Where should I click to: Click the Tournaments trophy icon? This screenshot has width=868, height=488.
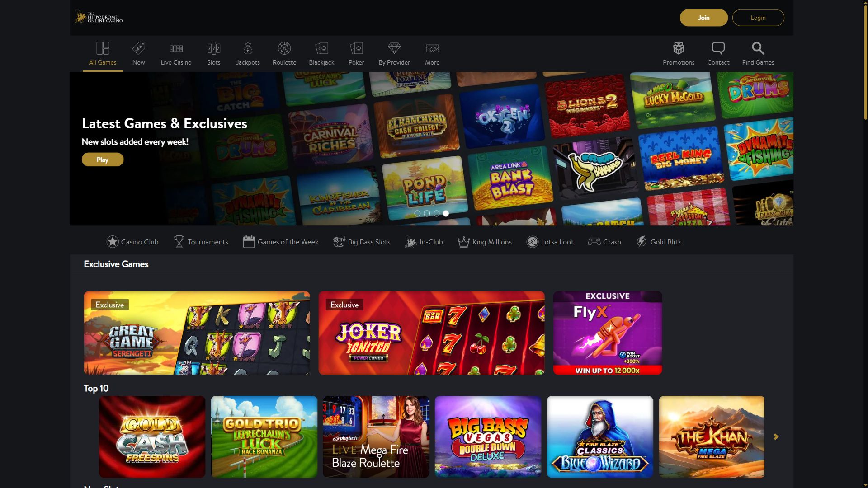(179, 242)
